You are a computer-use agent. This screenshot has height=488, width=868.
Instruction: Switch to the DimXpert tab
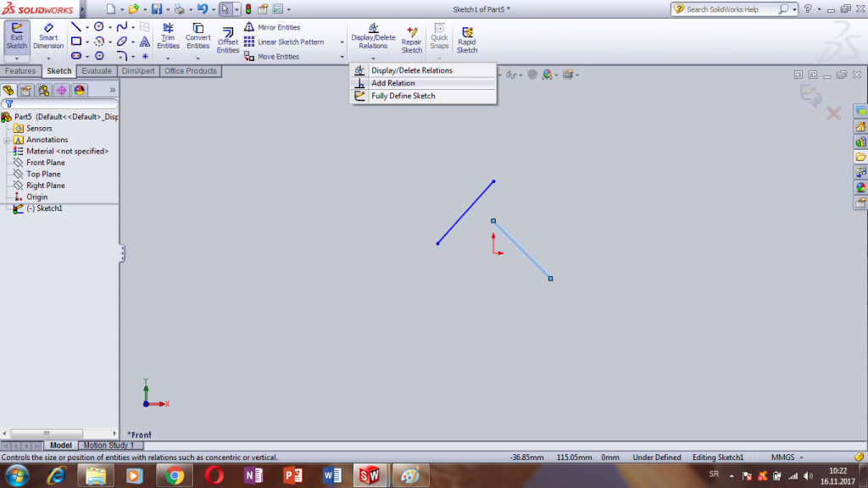[x=138, y=71]
